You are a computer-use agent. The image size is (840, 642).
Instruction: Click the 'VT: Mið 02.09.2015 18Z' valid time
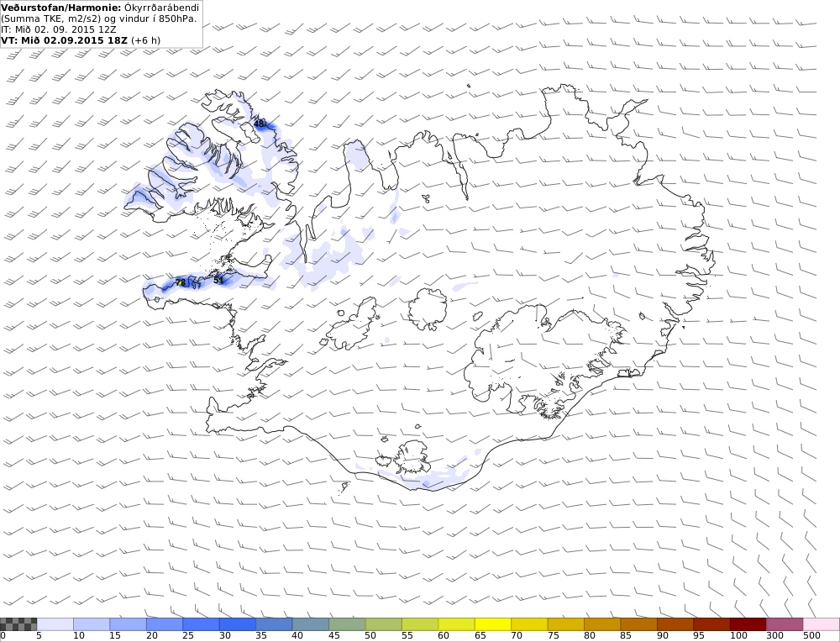65,40
